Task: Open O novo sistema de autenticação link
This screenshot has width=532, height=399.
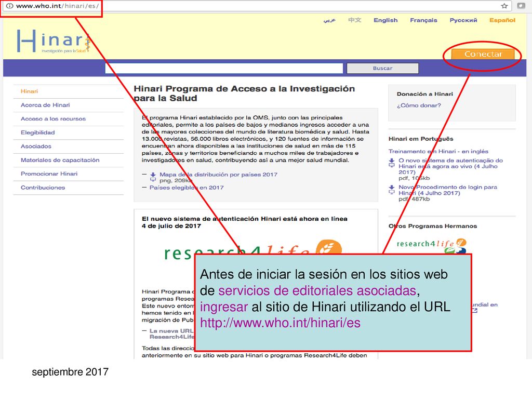Action: tap(449, 166)
